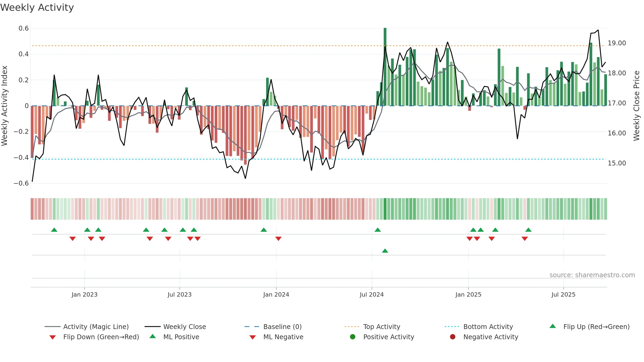Viewport: 644px width, 362px height.
Task: Click the flip-up marker before Jan 2024
Action: pos(264,230)
